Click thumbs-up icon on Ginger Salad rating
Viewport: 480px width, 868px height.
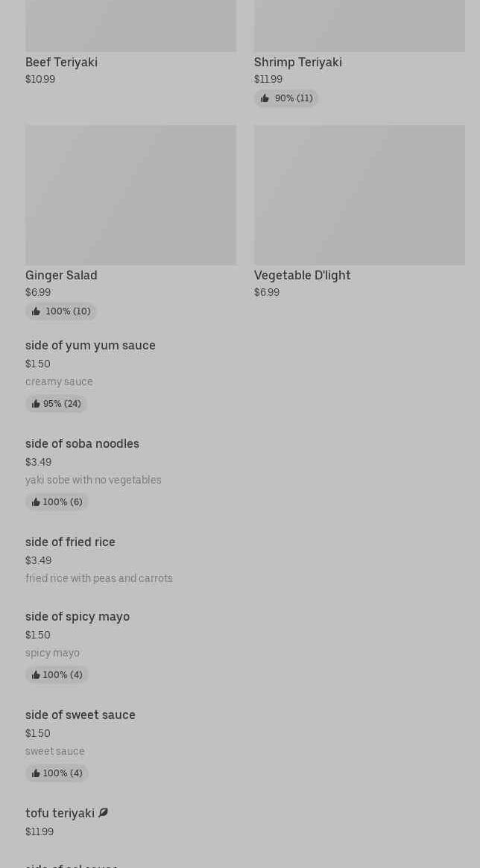[36, 311]
